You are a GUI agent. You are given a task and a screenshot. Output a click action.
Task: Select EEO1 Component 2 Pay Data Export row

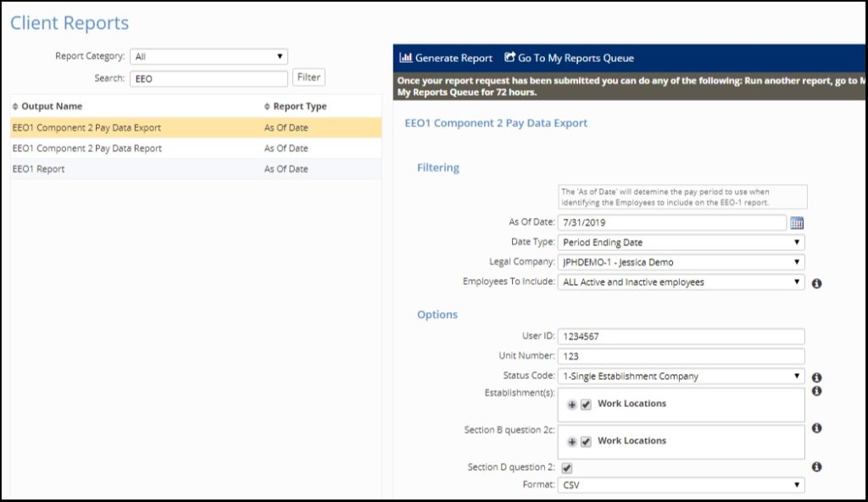[x=196, y=127]
